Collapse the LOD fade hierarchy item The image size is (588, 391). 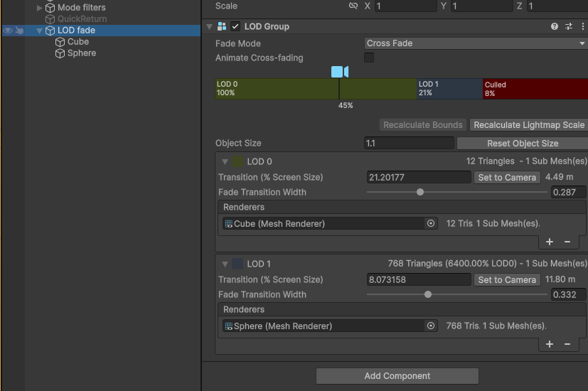coord(40,31)
